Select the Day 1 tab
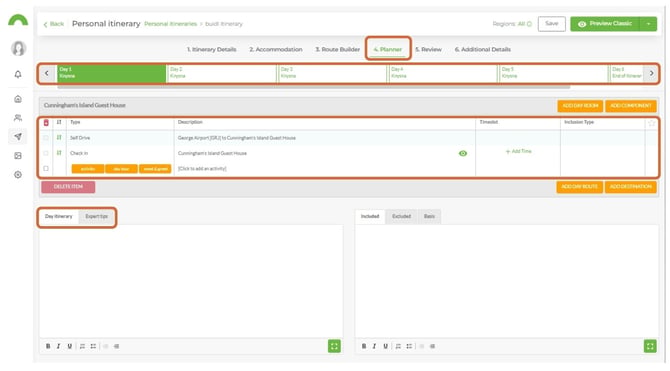 (111, 73)
